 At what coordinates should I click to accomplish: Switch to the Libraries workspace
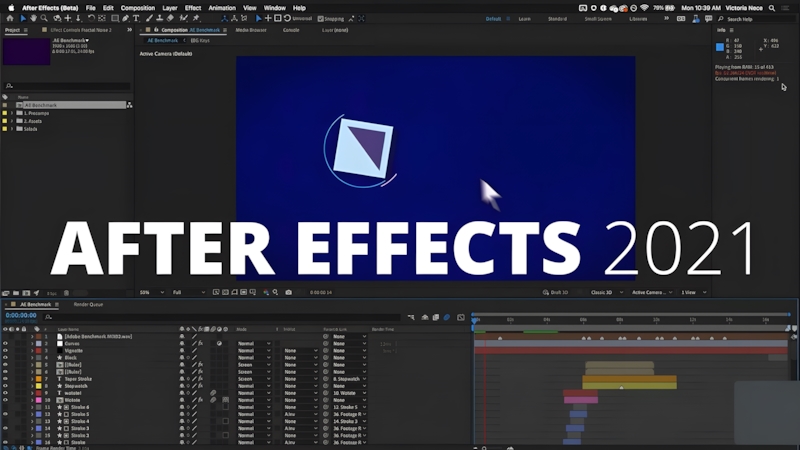[x=638, y=19]
